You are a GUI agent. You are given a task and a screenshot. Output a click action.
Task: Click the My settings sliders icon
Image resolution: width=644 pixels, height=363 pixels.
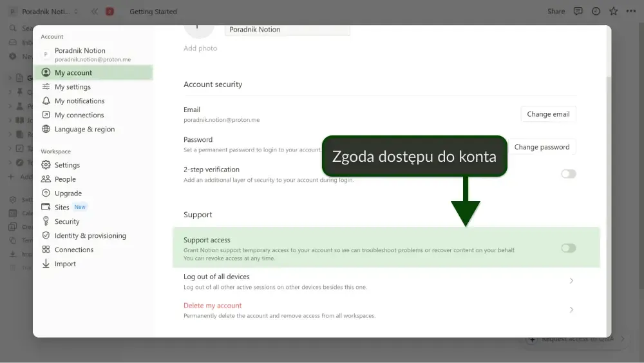46,86
